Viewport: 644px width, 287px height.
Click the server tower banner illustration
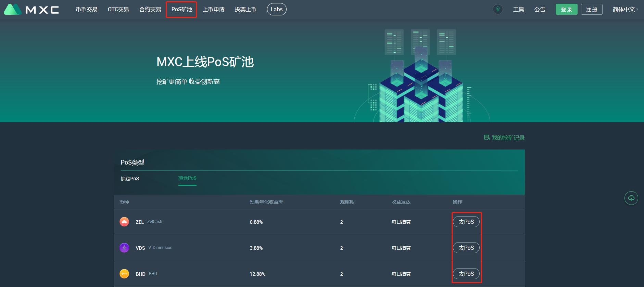tap(421, 76)
